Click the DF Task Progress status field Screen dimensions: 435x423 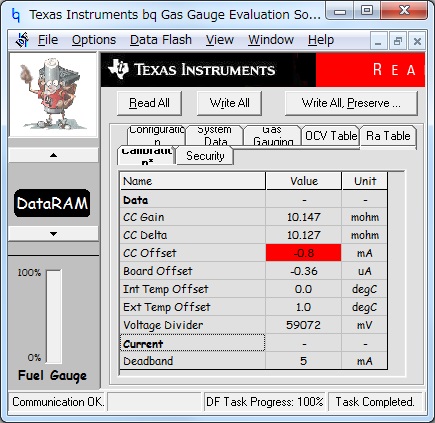[265, 402]
